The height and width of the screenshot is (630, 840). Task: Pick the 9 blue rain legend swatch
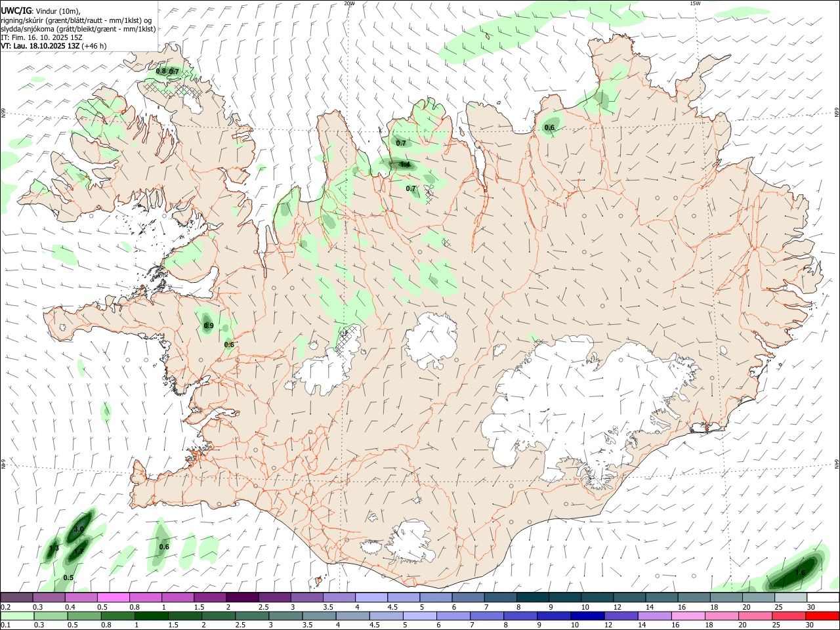click(x=554, y=616)
